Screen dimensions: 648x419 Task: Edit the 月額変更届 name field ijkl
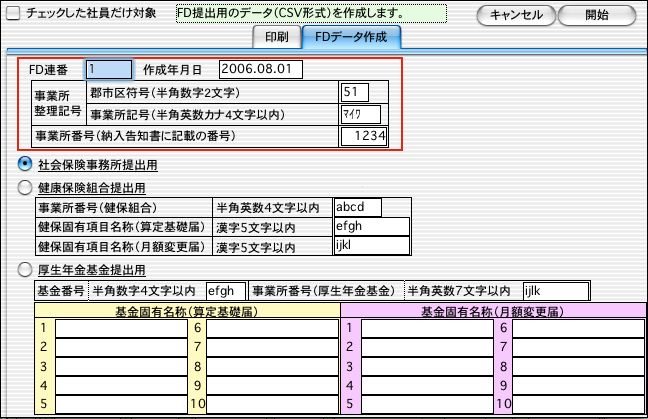tap(372, 245)
